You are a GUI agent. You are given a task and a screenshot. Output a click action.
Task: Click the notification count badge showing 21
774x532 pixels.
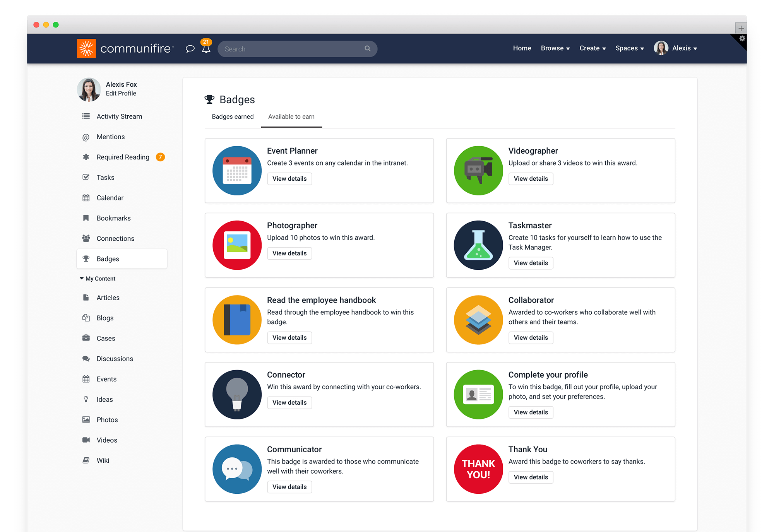(207, 41)
